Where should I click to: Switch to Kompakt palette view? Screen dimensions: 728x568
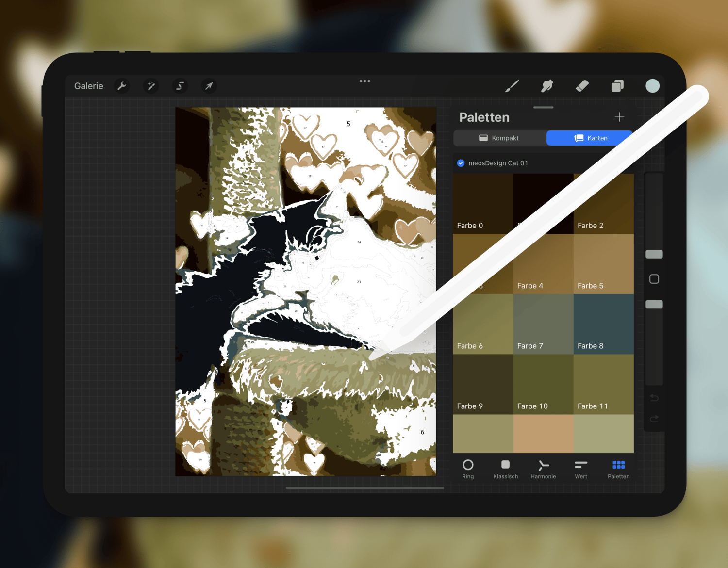click(499, 138)
